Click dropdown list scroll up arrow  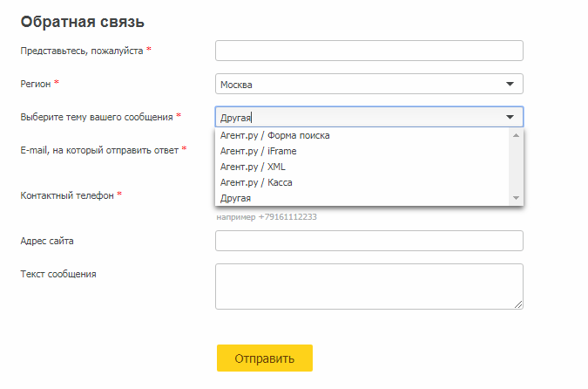516,135
